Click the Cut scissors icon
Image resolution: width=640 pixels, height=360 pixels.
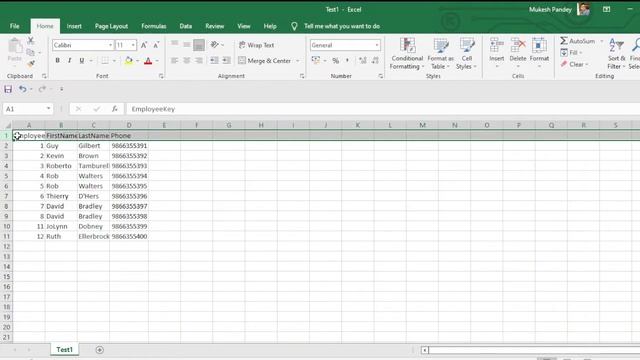tap(31, 40)
